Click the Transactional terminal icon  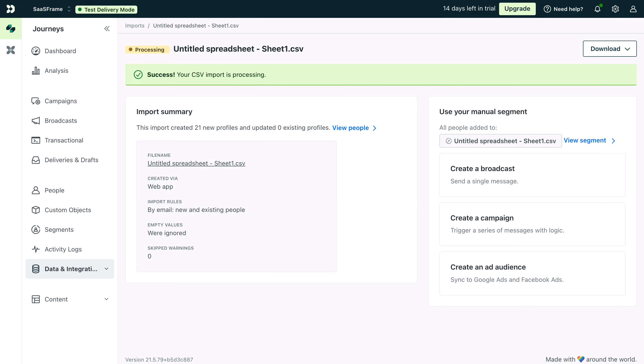click(36, 140)
